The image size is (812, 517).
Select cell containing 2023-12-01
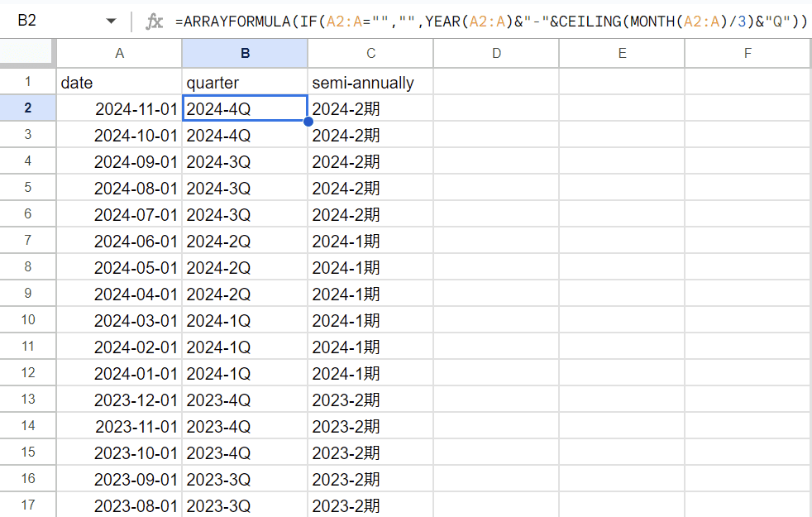point(119,400)
